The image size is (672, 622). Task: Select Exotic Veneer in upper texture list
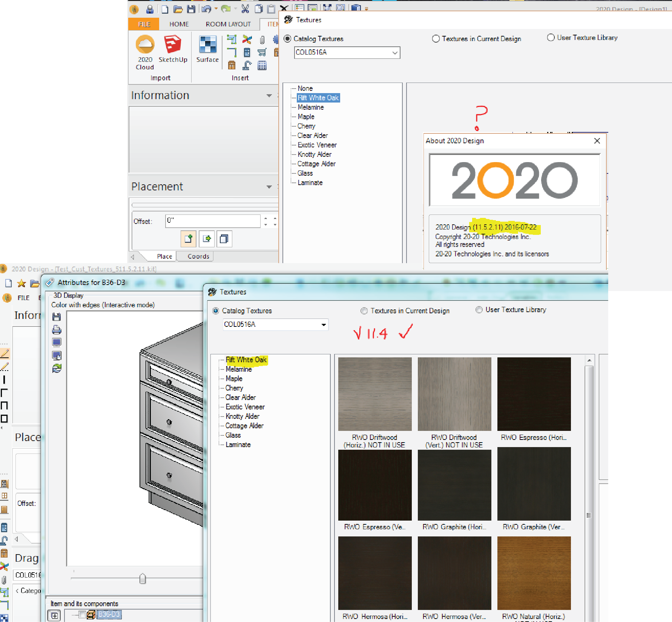[x=317, y=145]
